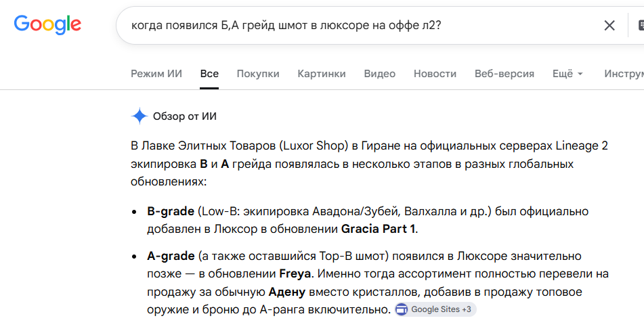This screenshot has width=644, height=331.
Task: Open the Инструменты search tools option
Action: (624, 74)
